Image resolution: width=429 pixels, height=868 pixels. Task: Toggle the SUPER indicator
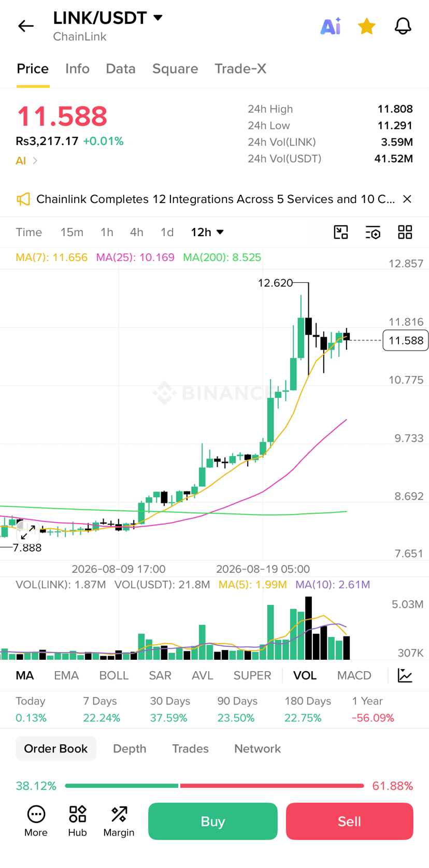252,675
